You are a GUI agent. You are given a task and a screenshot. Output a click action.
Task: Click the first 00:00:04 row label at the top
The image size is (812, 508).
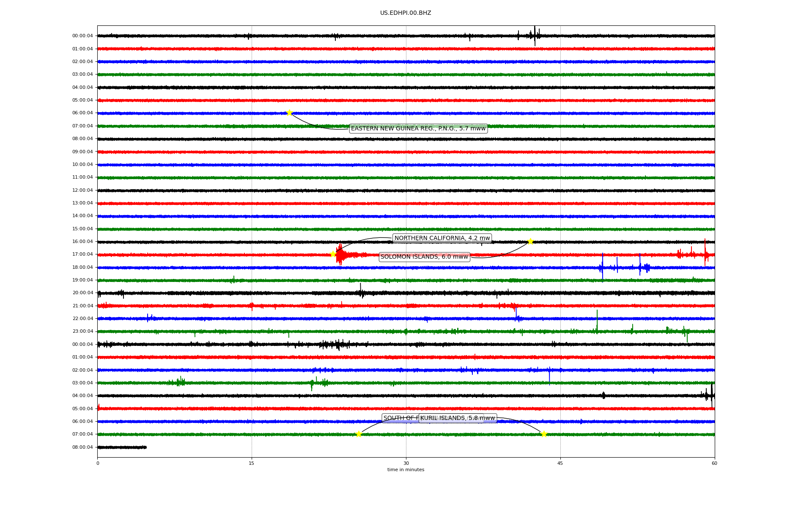coord(82,36)
